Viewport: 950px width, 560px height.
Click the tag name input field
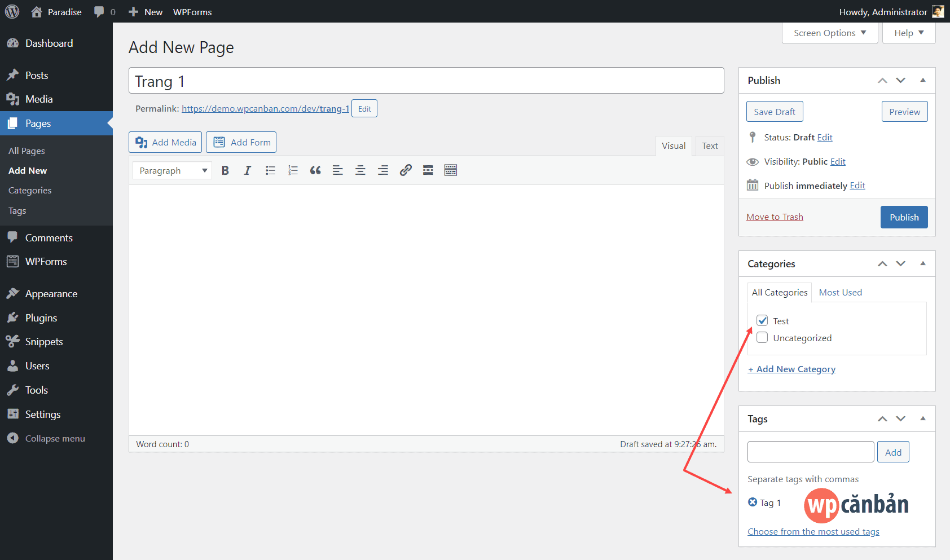pyautogui.click(x=810, y=452)
